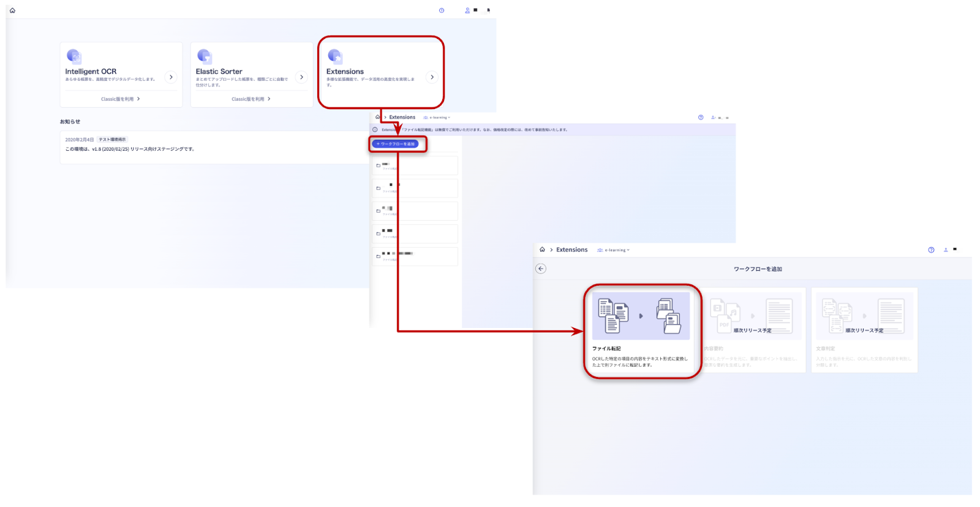
Task: Click the ＋ワークフローを追加 button
Action: 395,144
